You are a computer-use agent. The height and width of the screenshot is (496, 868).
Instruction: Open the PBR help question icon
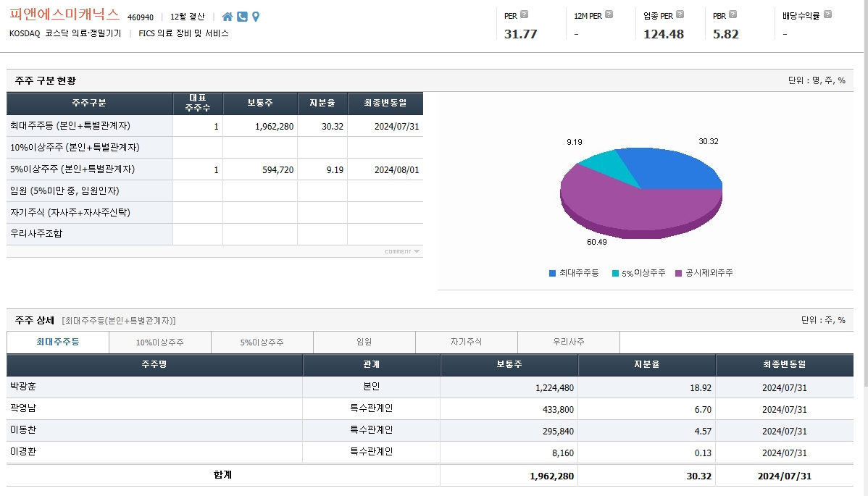733,14
